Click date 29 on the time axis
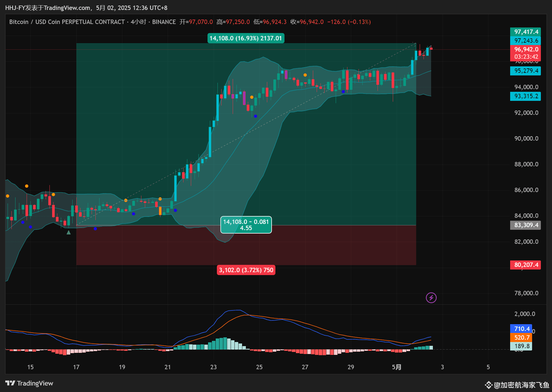 click(351, 367)
